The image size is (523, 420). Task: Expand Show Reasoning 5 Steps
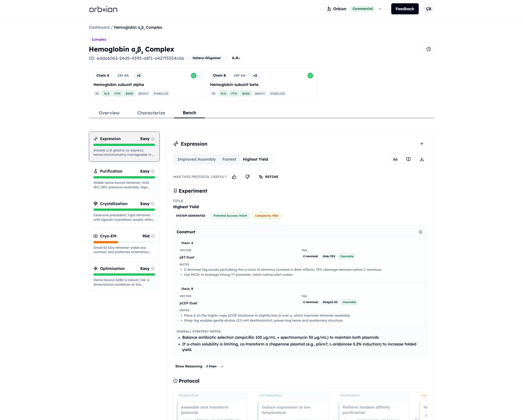199,366
